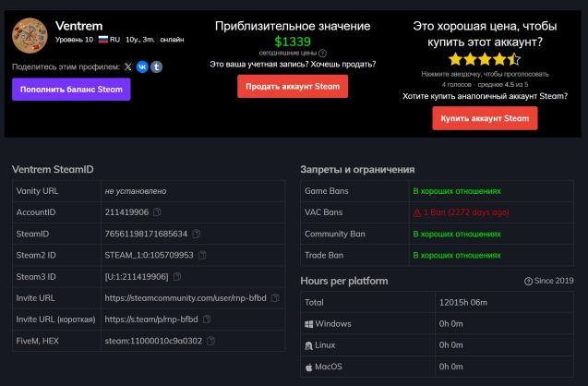The image size is (588, 386).
Task: Copy the Steam2 ID value
Action: click(202, 255)
